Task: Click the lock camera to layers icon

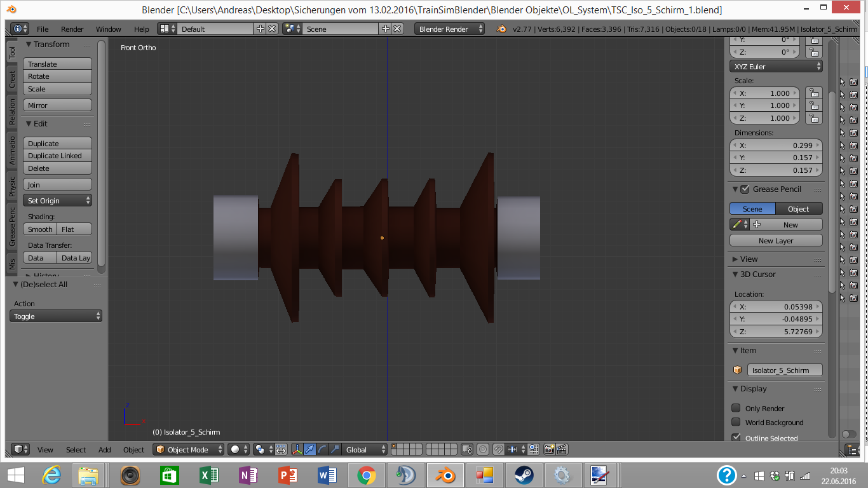Action: pyautogui.click(x=467, y=449)
